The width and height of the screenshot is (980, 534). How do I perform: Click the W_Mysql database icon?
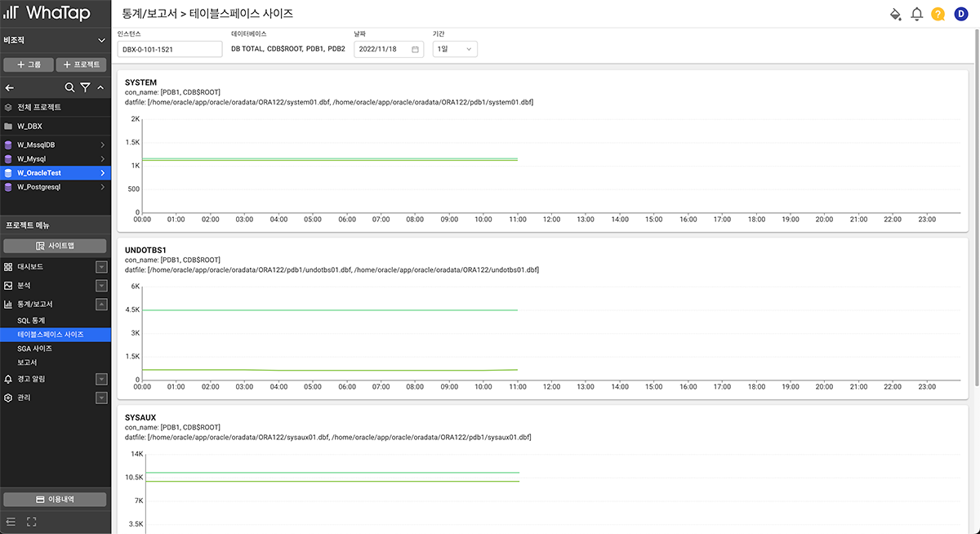click(x=8, y=158)
